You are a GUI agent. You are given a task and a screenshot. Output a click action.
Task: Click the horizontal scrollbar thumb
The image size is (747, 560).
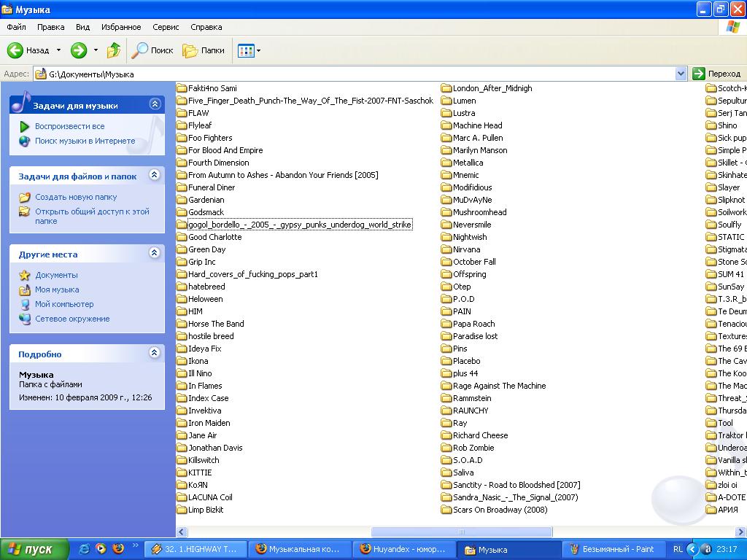click(x=461, y=532)
